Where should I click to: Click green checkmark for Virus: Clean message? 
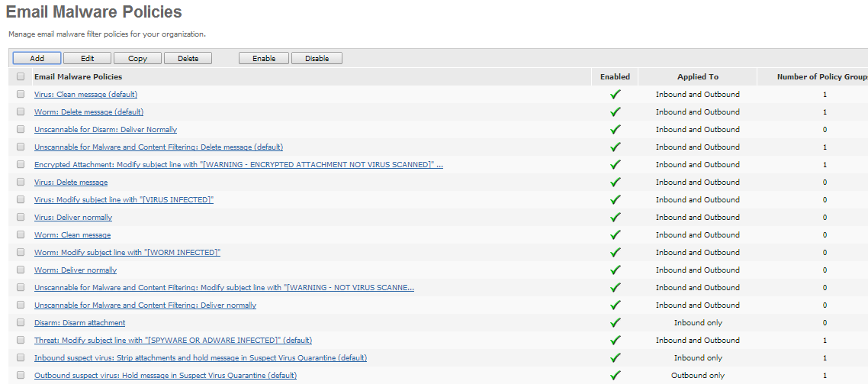[615, 95]
